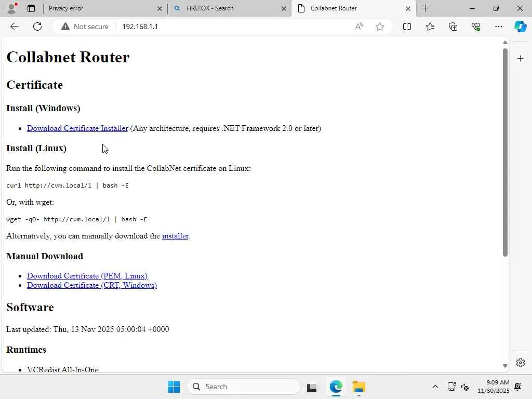Screen dimensions: 532x399
Task: Click the Edge taskbar icon
Action: pyautogui.click(x=336, y=387)
